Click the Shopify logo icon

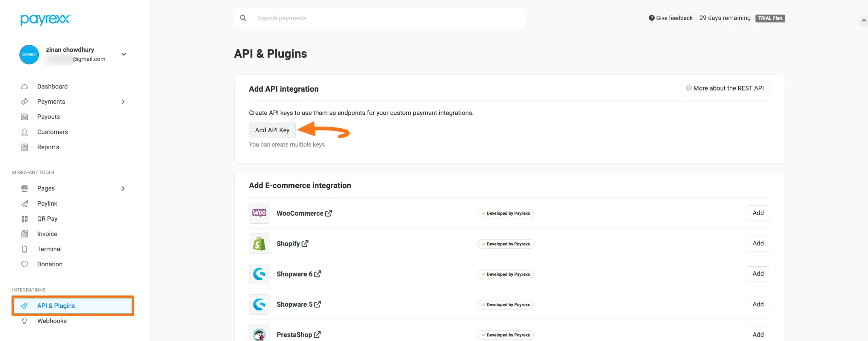pyautogui.click(x=259, y=244)
